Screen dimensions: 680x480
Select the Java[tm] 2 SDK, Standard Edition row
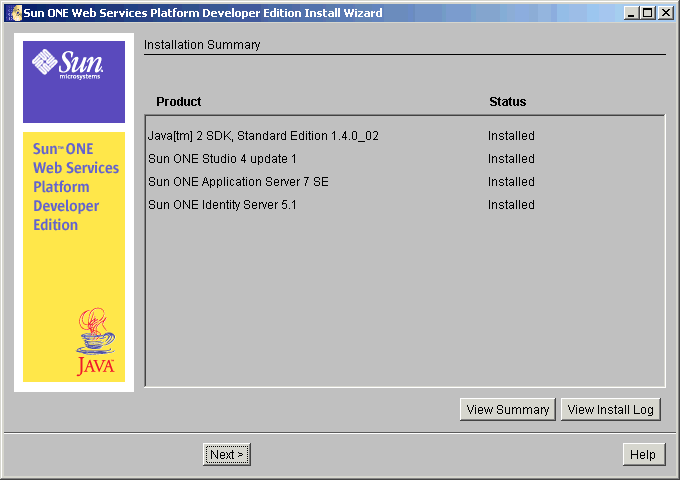(263, 136)
